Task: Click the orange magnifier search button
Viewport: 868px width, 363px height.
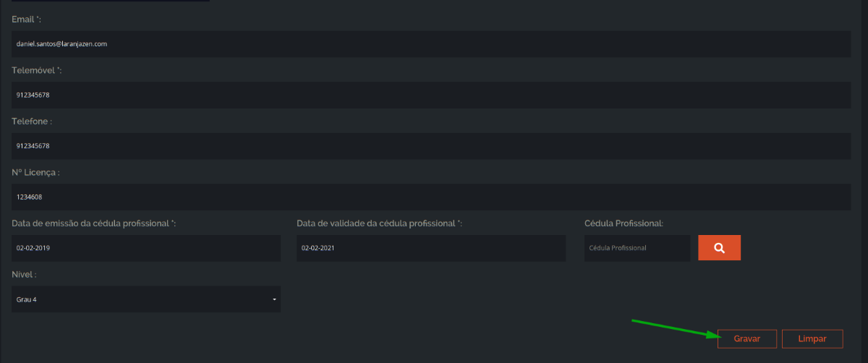Action: pyautogui.click(x=719, y=248)
